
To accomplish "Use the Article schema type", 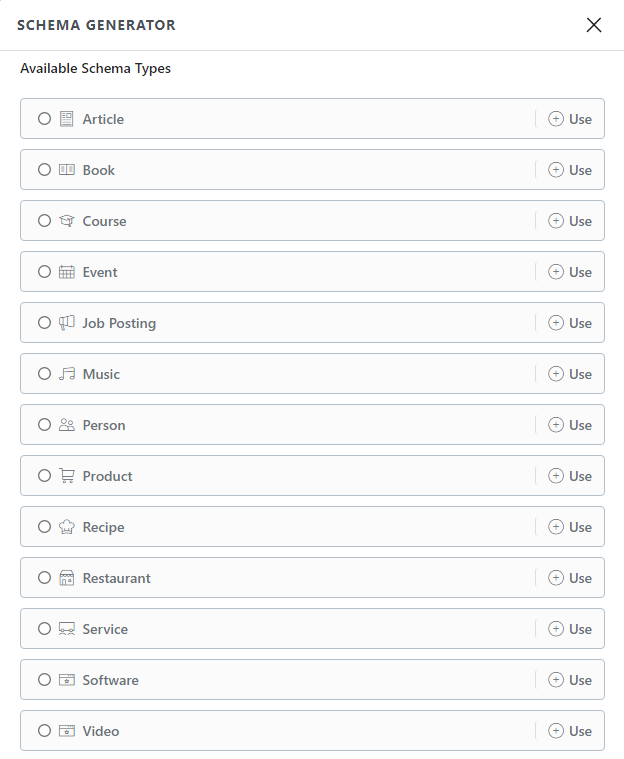I will point(570,119).
